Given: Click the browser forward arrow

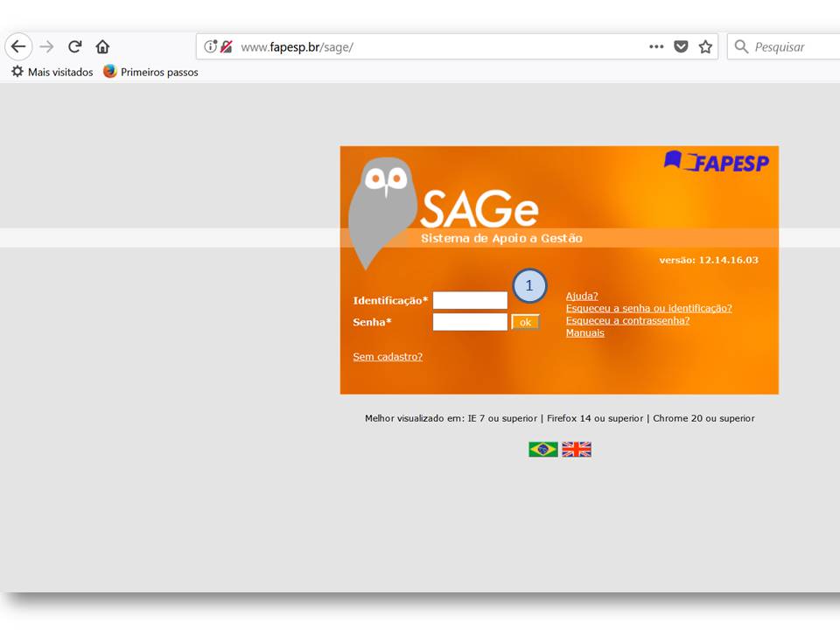Looking at the screenshot, I should pyautogui.click(x=46, y=46).
